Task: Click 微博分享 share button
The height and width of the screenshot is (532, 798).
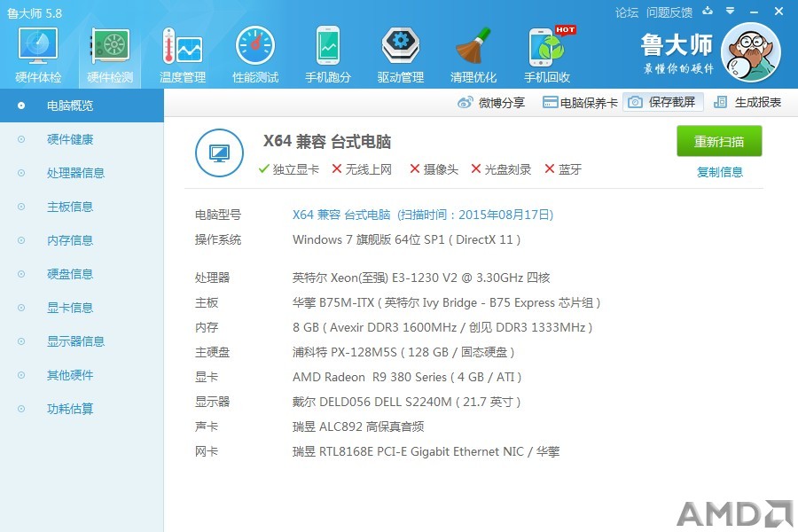Action: [491, 102]
